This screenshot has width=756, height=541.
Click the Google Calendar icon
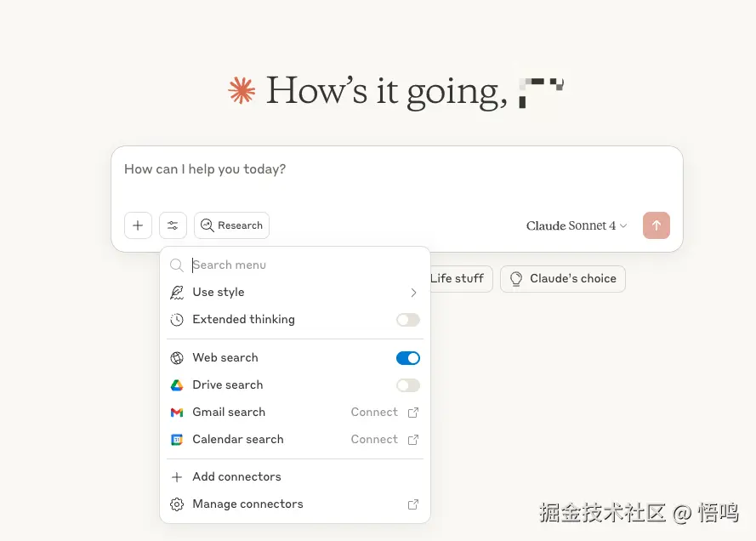[177, 440]
